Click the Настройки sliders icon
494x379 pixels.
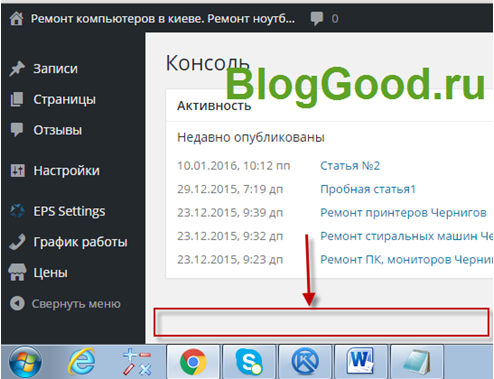click(17, 171)
